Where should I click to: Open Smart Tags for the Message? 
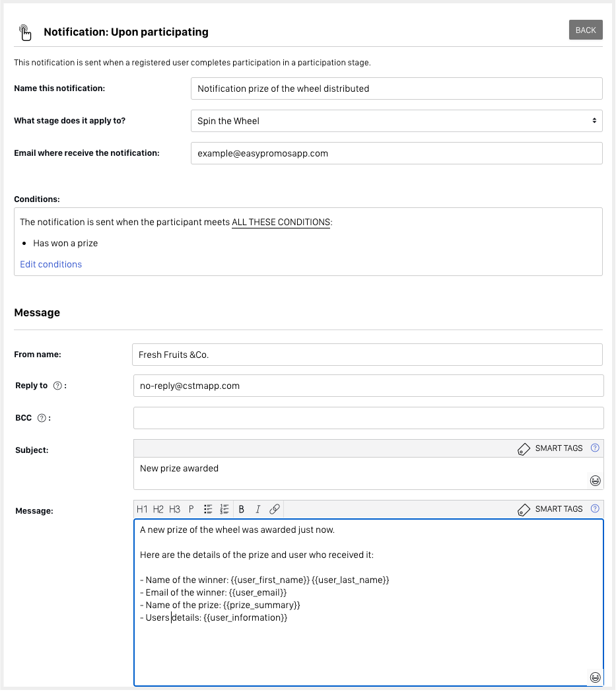pos(551,509)
